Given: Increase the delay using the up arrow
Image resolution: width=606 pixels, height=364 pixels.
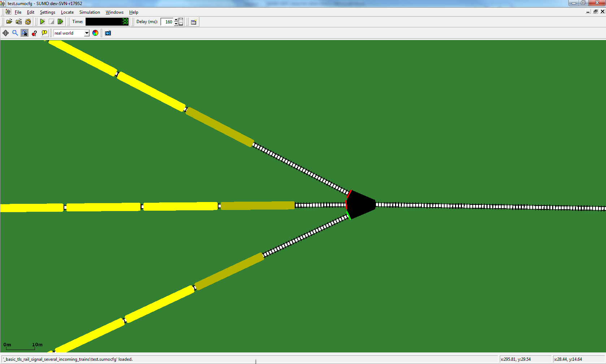Looking at the screenshot, I should [x=176, y=20].
